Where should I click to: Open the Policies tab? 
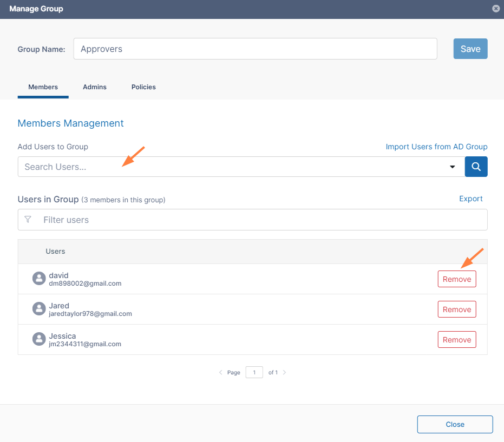tap(143, 87)
